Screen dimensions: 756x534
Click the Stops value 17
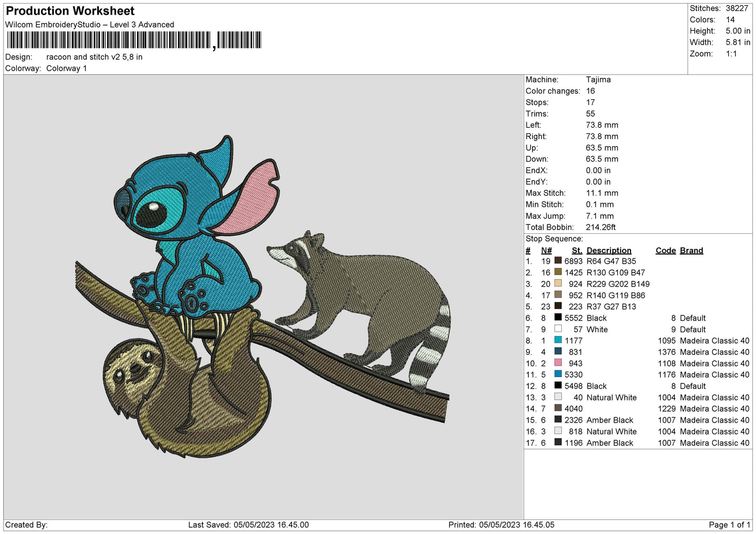590,103
